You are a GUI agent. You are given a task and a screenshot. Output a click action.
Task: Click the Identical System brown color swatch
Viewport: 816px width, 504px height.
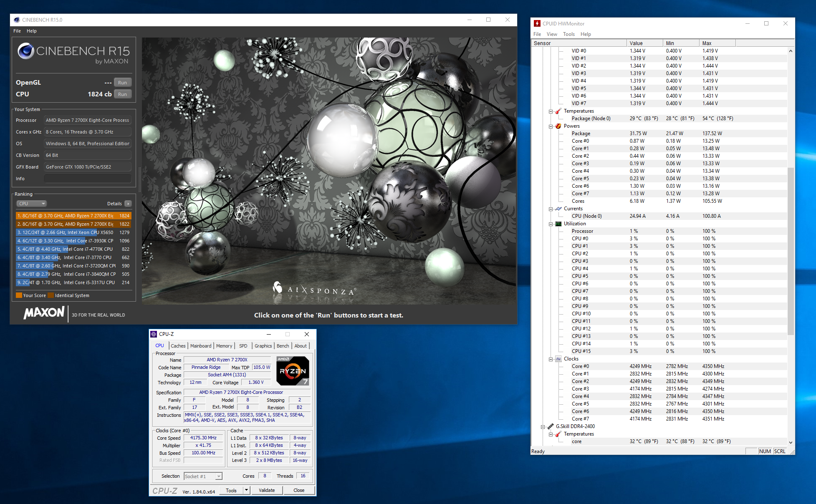coord(51,295)
